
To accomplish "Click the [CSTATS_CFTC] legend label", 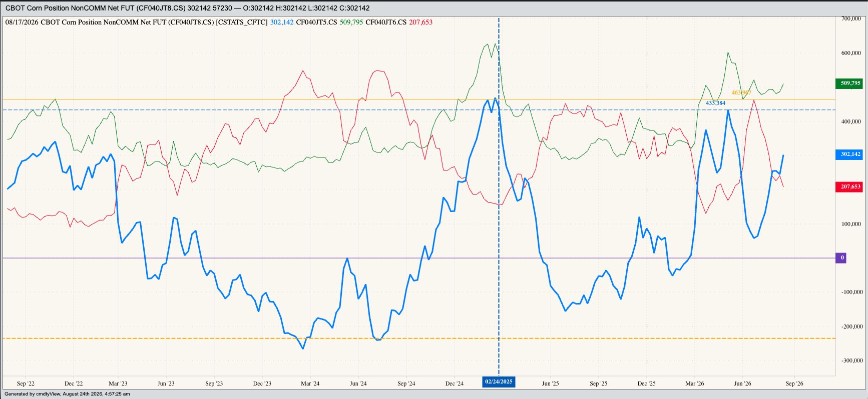I will click(x=242, y=22).
